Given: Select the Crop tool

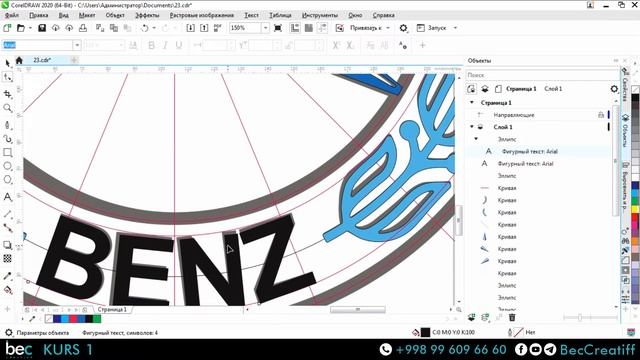Looking at the screenshot, I should (x=7, y=94).
